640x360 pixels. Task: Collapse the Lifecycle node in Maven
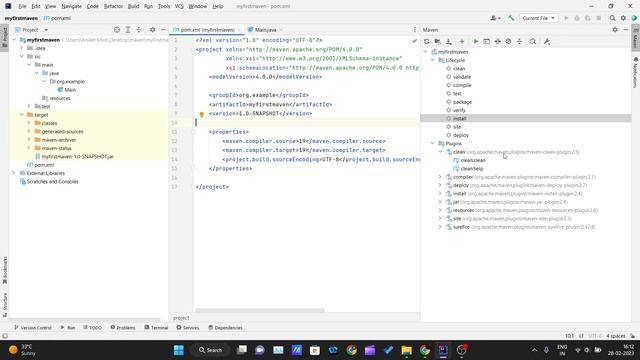(433, 60)
